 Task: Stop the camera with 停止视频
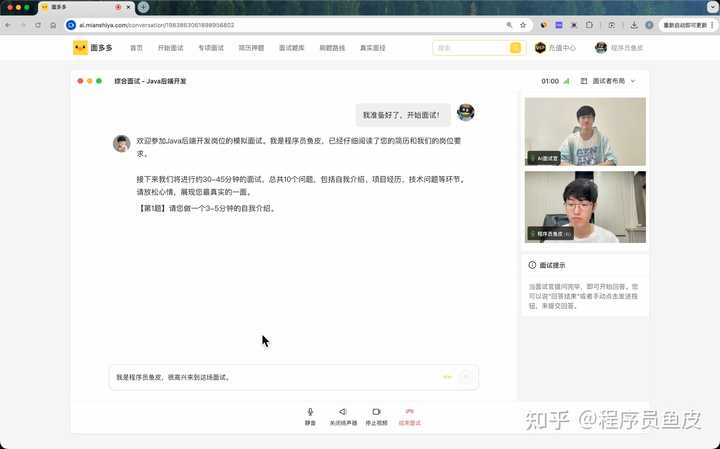click(x=377, y=417)
